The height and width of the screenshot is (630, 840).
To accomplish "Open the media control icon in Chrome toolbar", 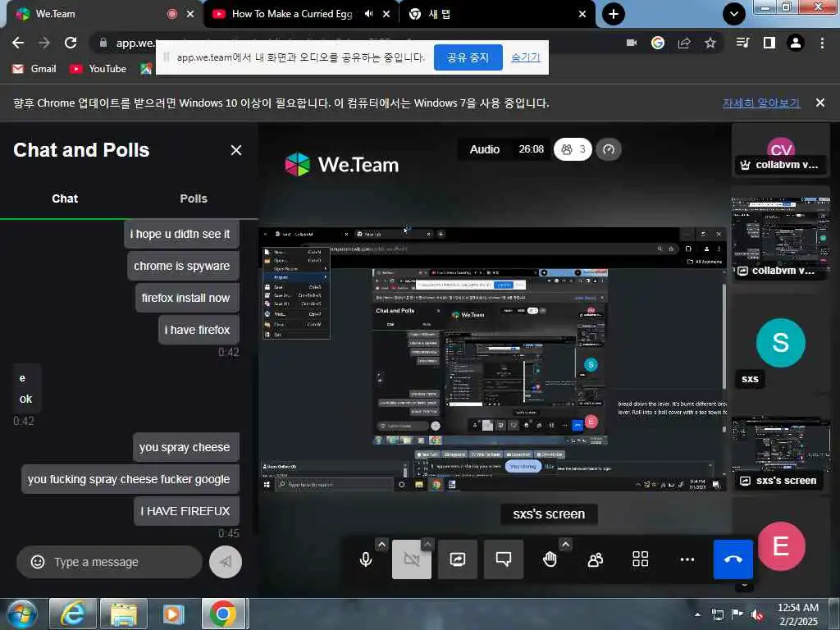I will pos(743,43).
